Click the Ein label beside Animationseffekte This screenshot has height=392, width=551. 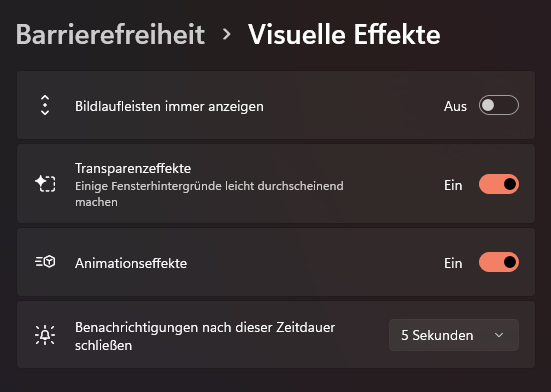tap(453, 263)
